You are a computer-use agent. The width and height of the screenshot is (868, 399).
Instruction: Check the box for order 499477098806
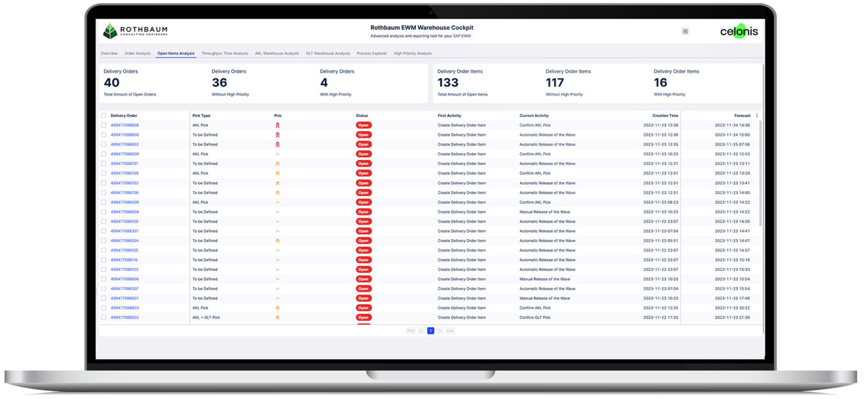point(103,135)
